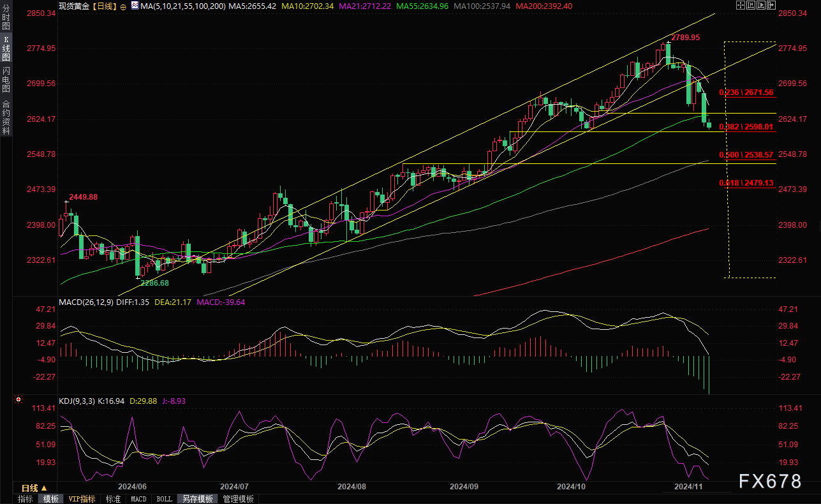
Task: Switch to the BOLL template
Action: tap(164, 499)
